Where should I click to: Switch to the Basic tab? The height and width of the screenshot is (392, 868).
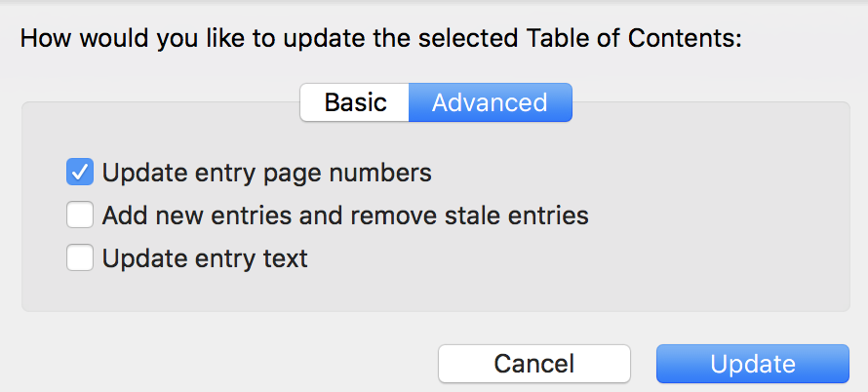coord(355,102)
